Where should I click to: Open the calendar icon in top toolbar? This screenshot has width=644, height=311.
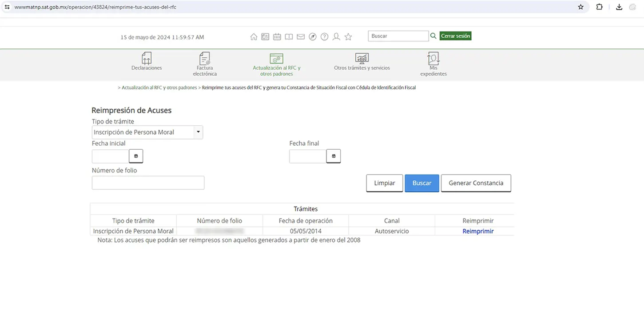click(277, 37)
